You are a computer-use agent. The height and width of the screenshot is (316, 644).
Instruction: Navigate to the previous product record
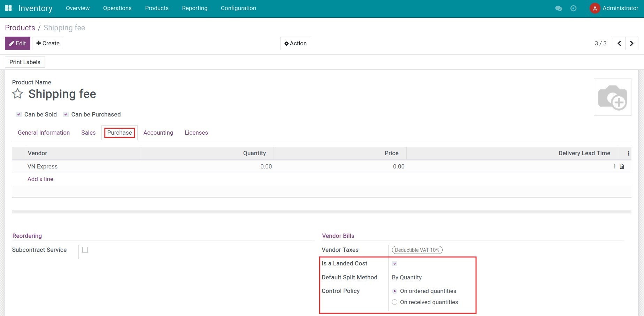[x=619, y=43]
